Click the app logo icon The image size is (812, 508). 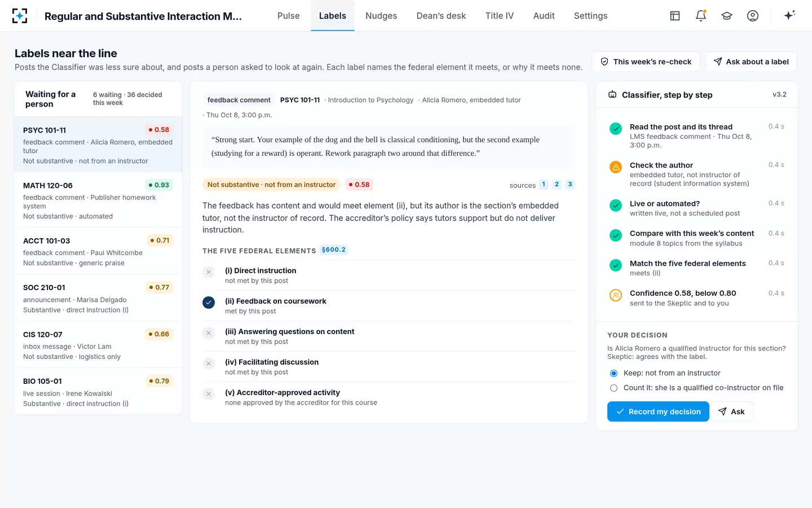[20, 16]
